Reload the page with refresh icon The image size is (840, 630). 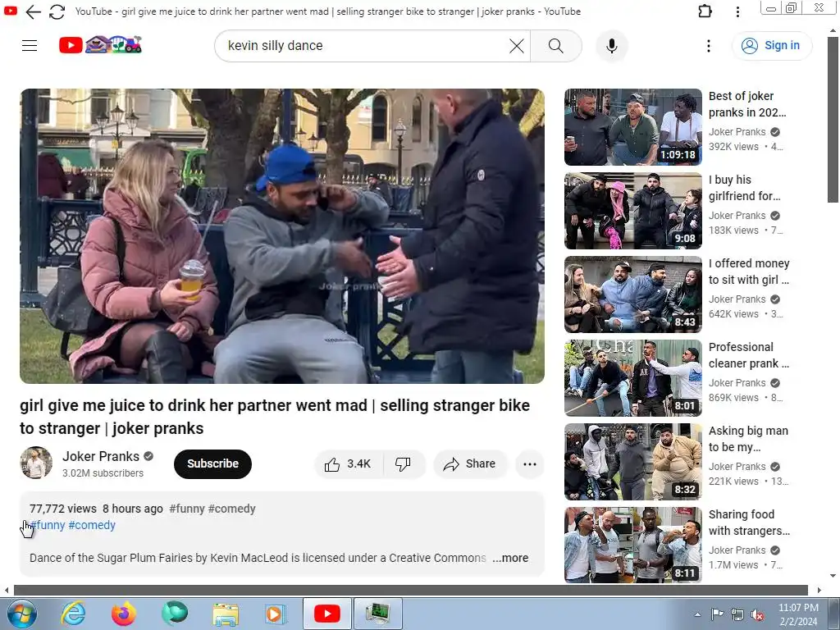(x=57, y=11)
